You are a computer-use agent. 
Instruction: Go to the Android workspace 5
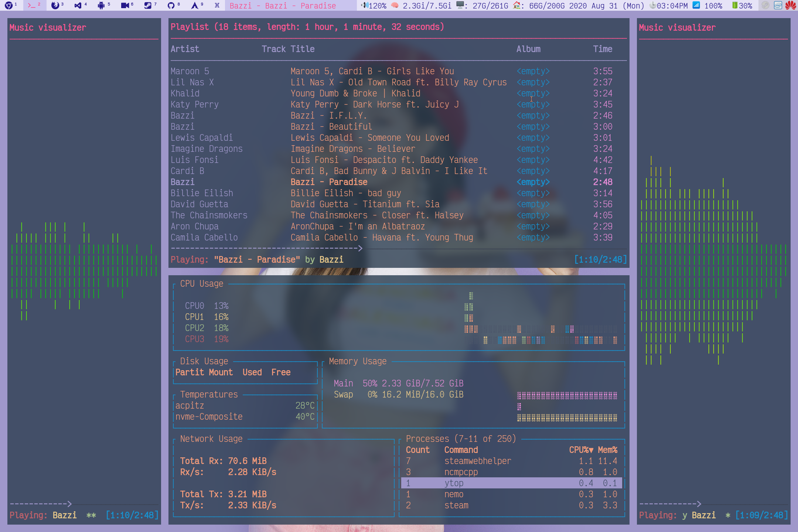[x=104, y=5]
